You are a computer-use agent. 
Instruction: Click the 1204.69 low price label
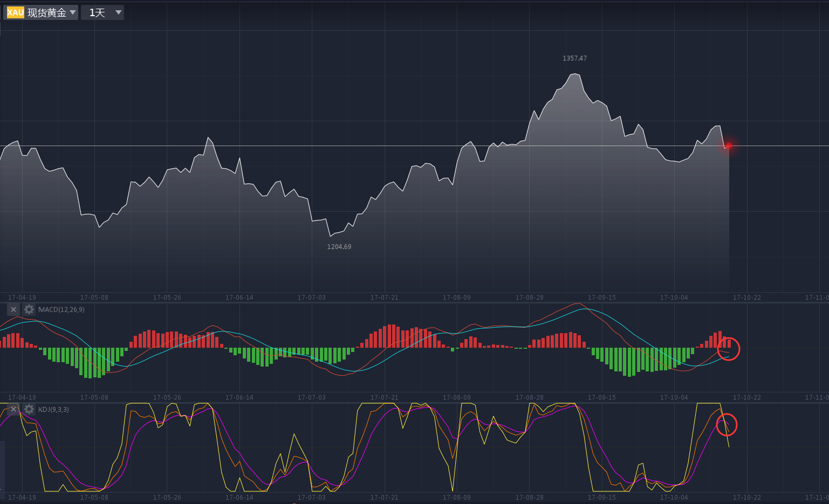click(x=339, y=247)
